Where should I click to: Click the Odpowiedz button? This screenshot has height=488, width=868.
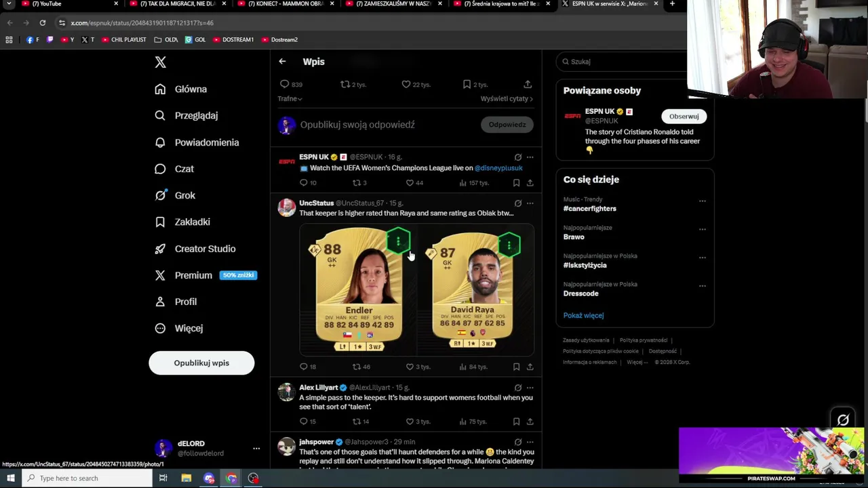(507, 125)
